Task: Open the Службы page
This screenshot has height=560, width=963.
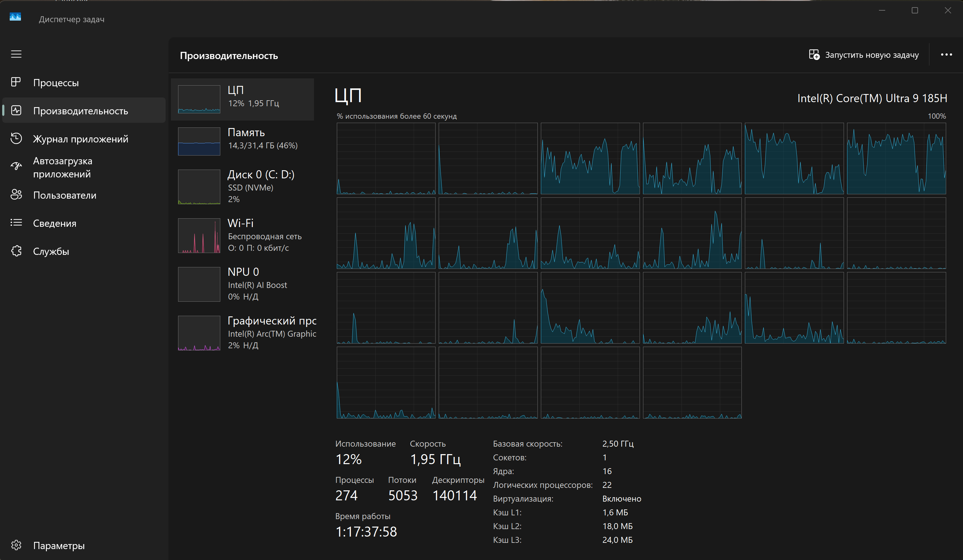Action: click(x=84, y=251)
